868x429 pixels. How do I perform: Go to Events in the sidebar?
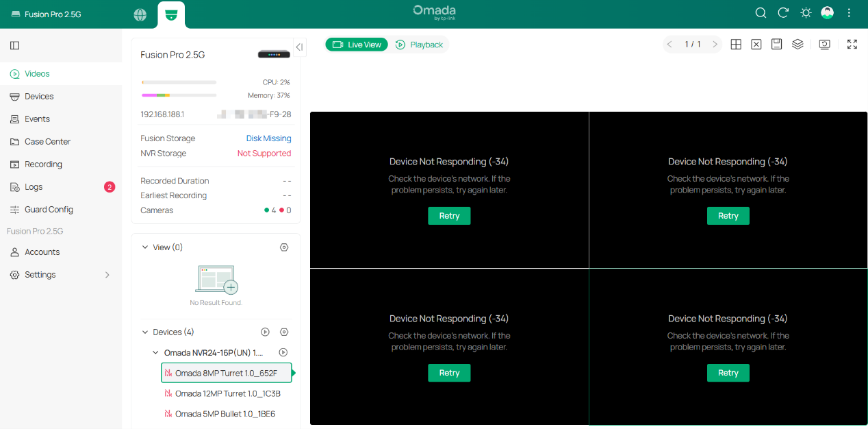(x=61, y=119)
